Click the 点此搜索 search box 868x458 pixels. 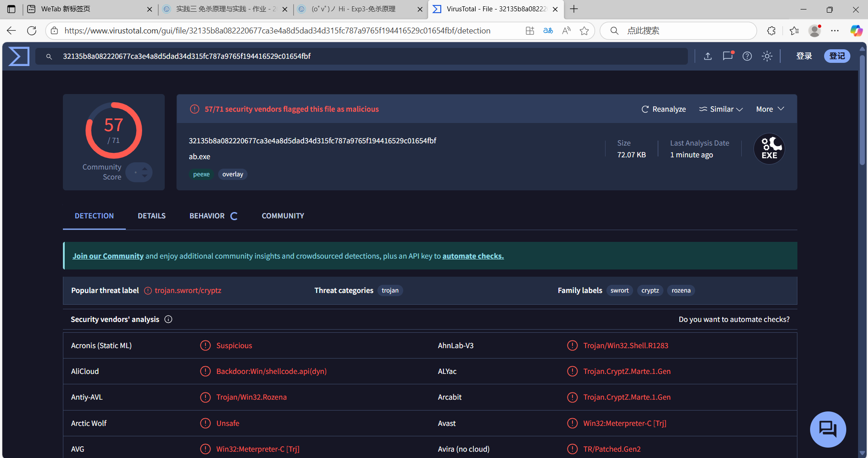(678, 31)
